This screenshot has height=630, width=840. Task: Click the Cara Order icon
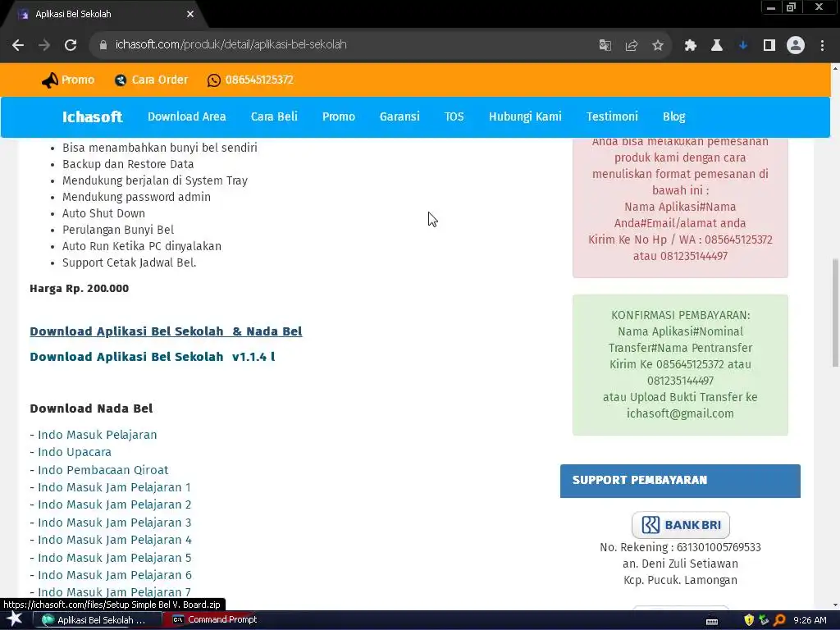121,80
